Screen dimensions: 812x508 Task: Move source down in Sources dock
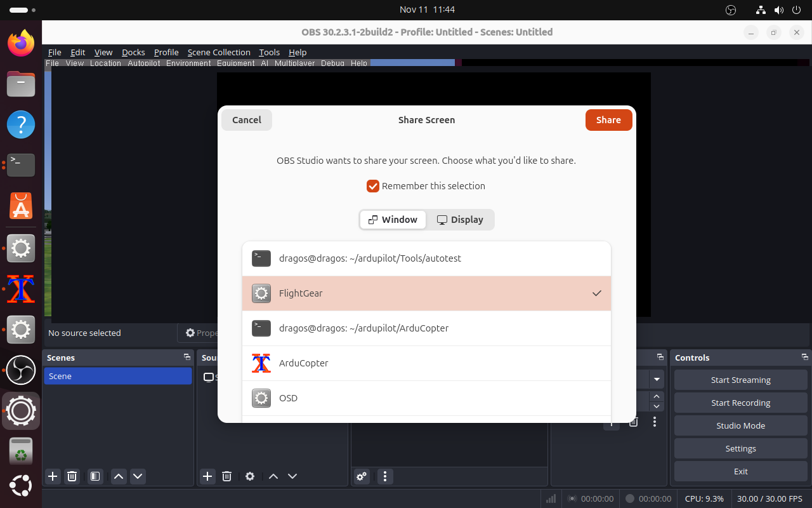[x=292, y=476]
